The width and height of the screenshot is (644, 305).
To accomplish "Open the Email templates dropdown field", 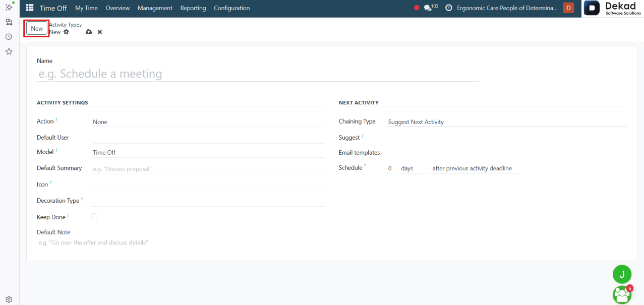I will pyautogui.click(x=507, y=153).
